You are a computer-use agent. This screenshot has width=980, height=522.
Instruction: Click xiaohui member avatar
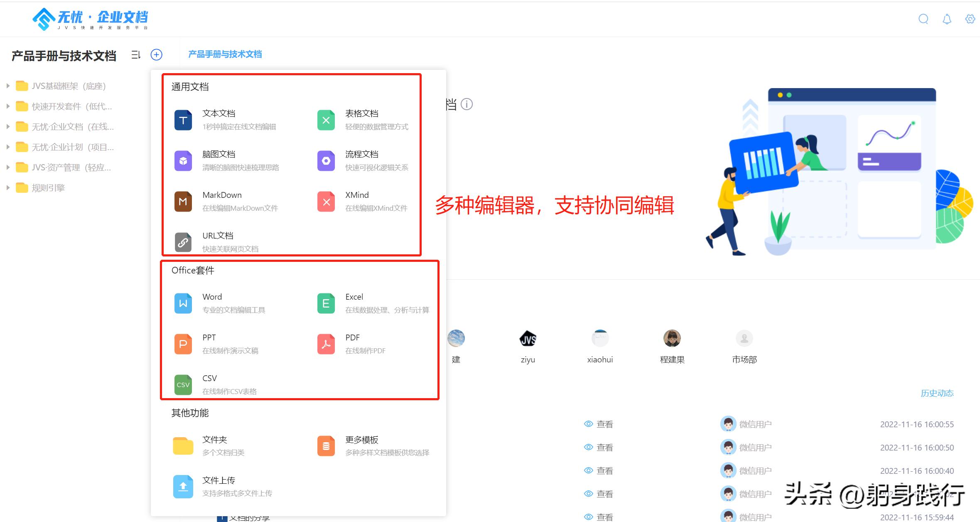600,338
